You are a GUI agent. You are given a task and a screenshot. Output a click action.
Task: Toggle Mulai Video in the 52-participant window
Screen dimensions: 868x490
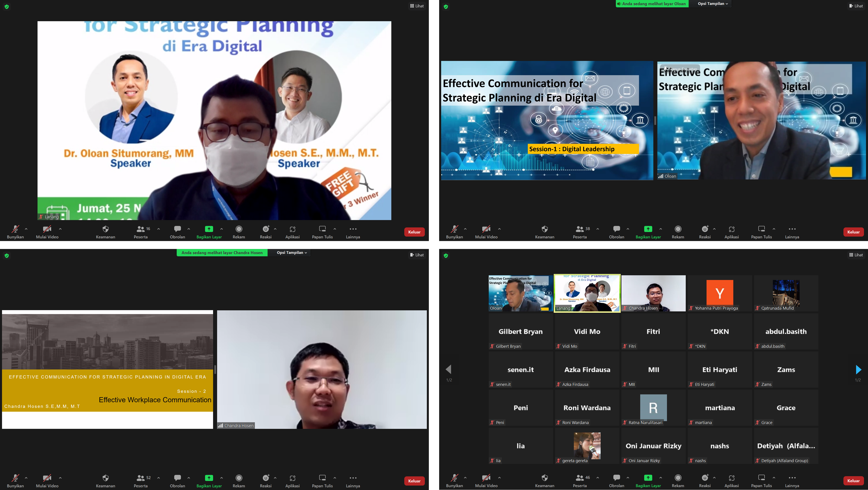(47, 481)
